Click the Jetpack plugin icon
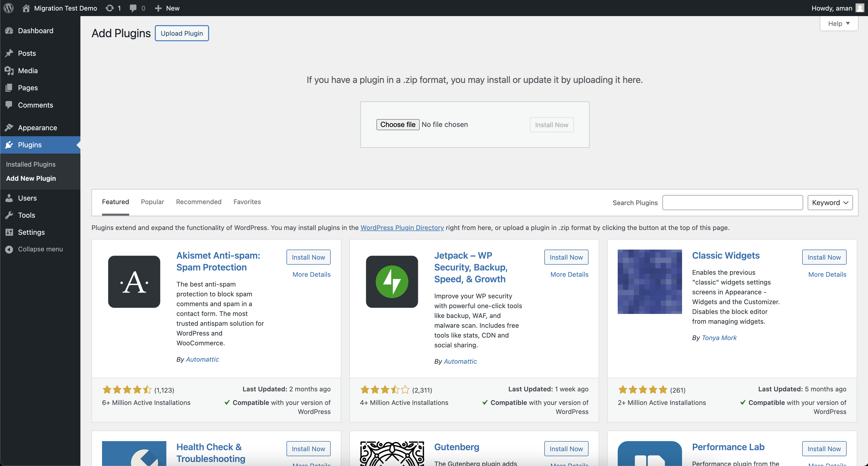The height and width of the screenshot is (466, 868). coord(392,282)
